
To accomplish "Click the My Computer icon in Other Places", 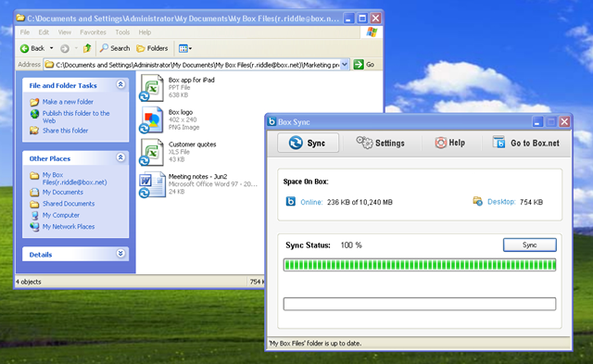I will coord(34,216).
